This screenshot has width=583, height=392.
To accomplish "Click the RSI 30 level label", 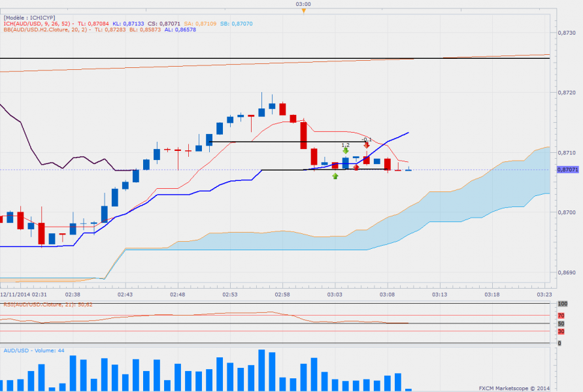I will coord(560,331).
